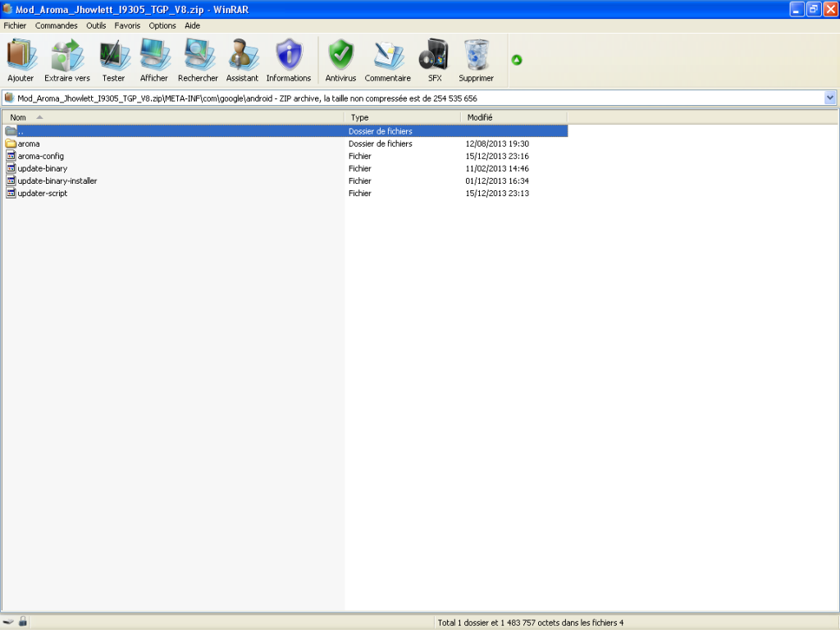Viewport: 840px width, 630px height.
Task: Click date 01/12/2013 16:34
Action: point(497,180)
